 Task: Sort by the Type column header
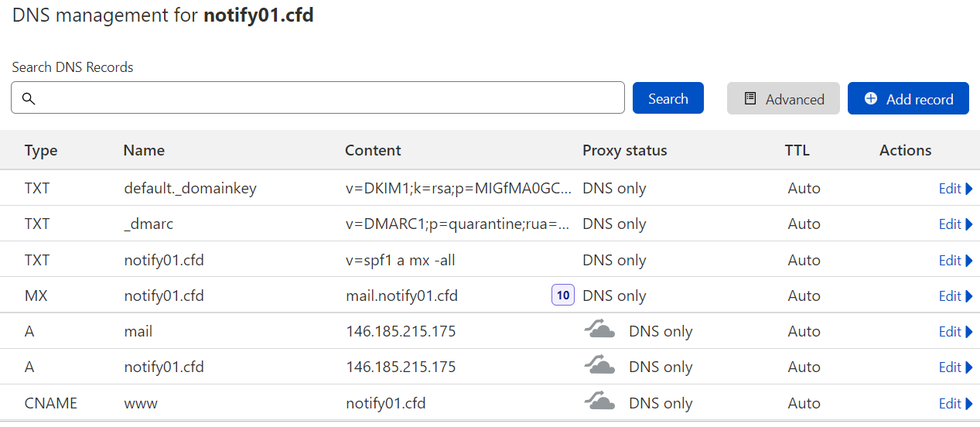[41, 150]
